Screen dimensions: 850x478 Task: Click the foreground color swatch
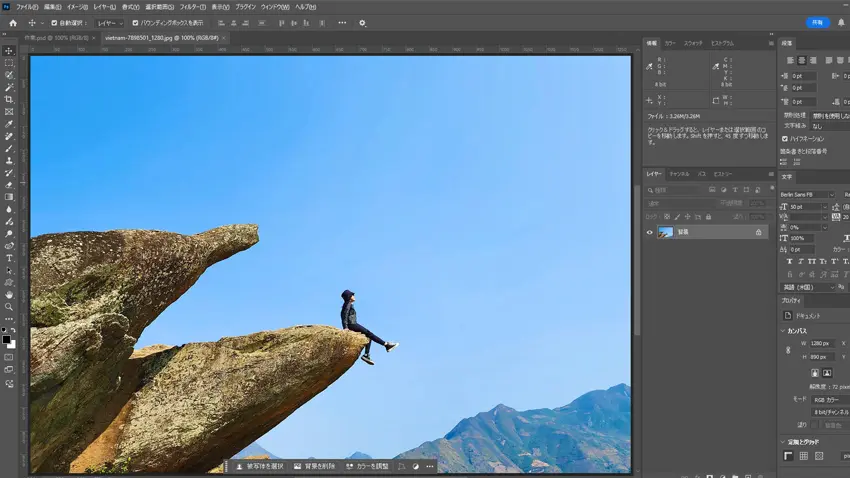(x=6, y=339)
